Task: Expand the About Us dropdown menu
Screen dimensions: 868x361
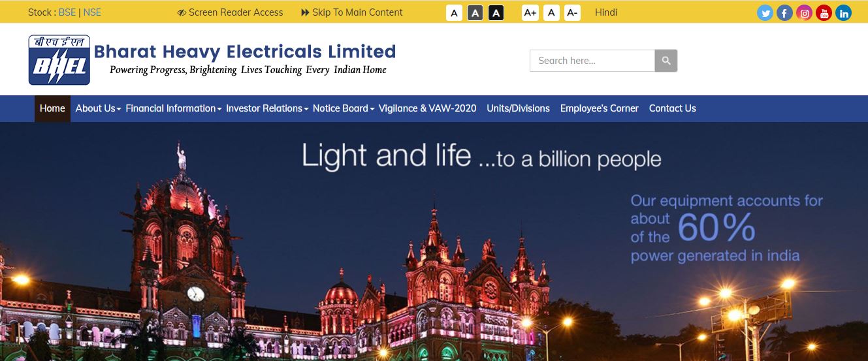Action: pyautogui.click(x=99, y=108)
